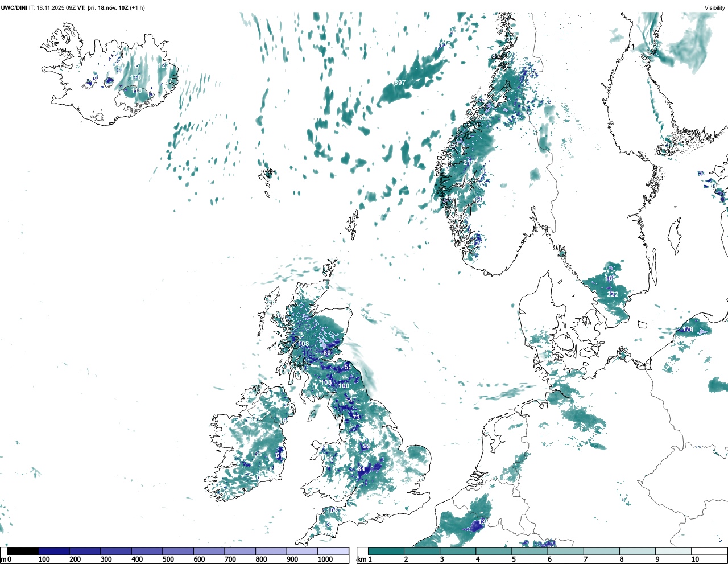This screenshot has height=564, width=728.
Task: Select the 5–6 km legend swatch
Action: 530,551
